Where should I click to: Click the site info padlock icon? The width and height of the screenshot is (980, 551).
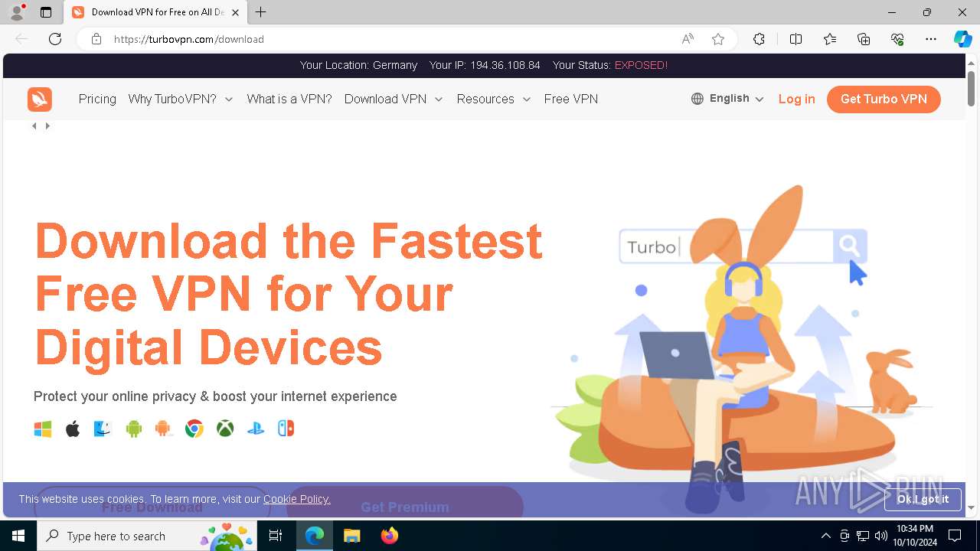pyautogui.click(x=96, y=39)
